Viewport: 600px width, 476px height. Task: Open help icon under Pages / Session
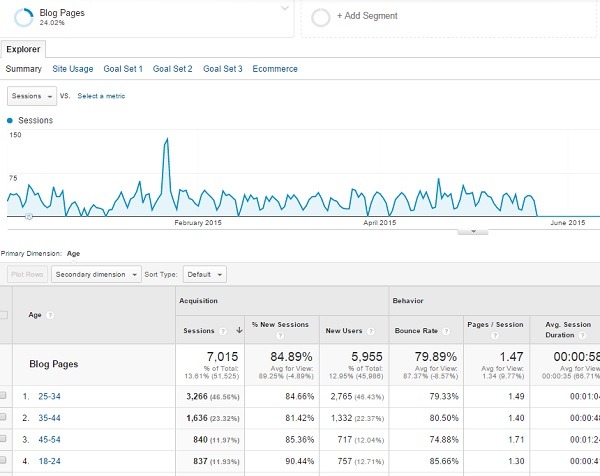pyautogui.click(x=495, y=336)
